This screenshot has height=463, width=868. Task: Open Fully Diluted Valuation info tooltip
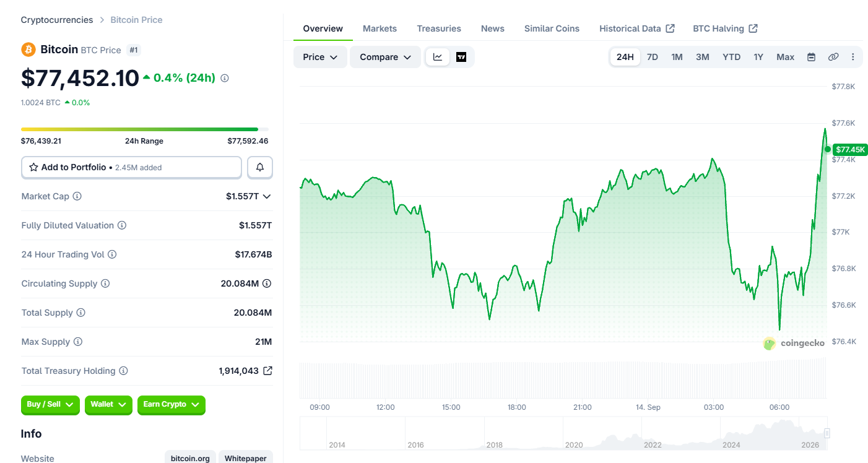tap(122, 225)
